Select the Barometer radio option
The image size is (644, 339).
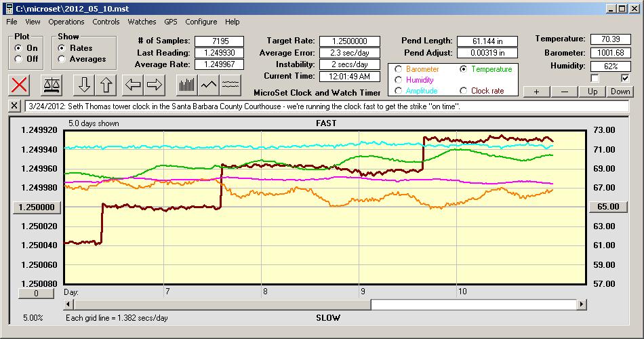pos(398,69)
